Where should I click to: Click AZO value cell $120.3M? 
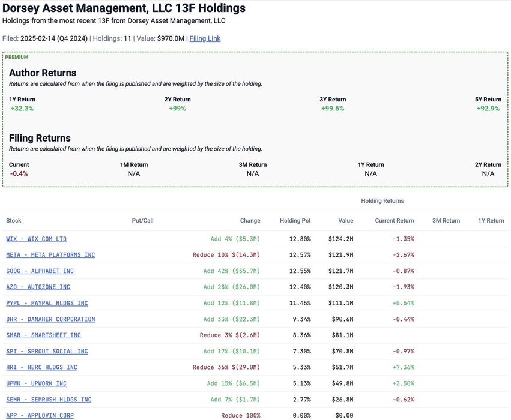point(340,287)
